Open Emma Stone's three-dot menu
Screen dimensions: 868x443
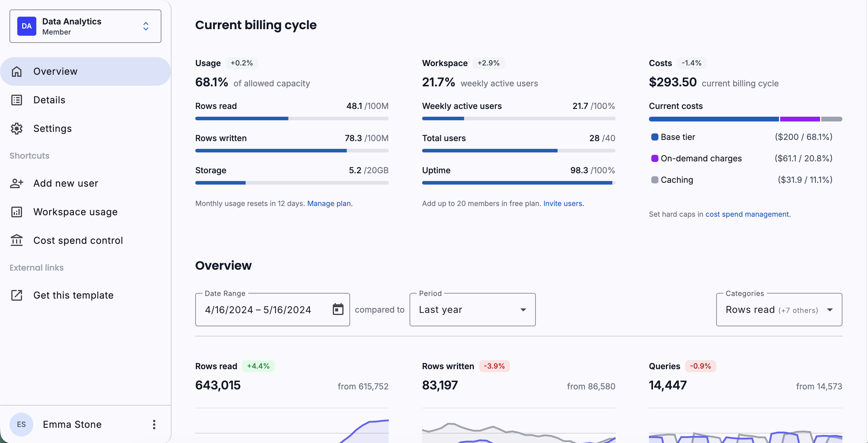click(154, 425)
